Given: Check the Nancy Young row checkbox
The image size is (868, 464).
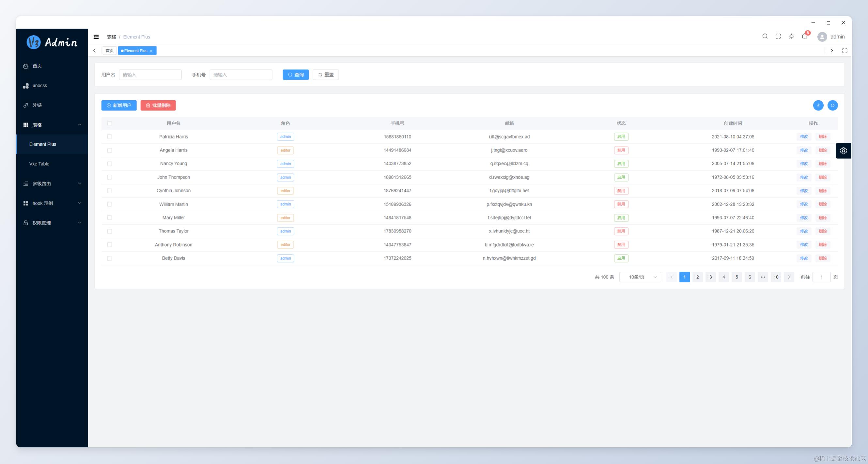Looking at the screenshot, I should click(110, 164).
